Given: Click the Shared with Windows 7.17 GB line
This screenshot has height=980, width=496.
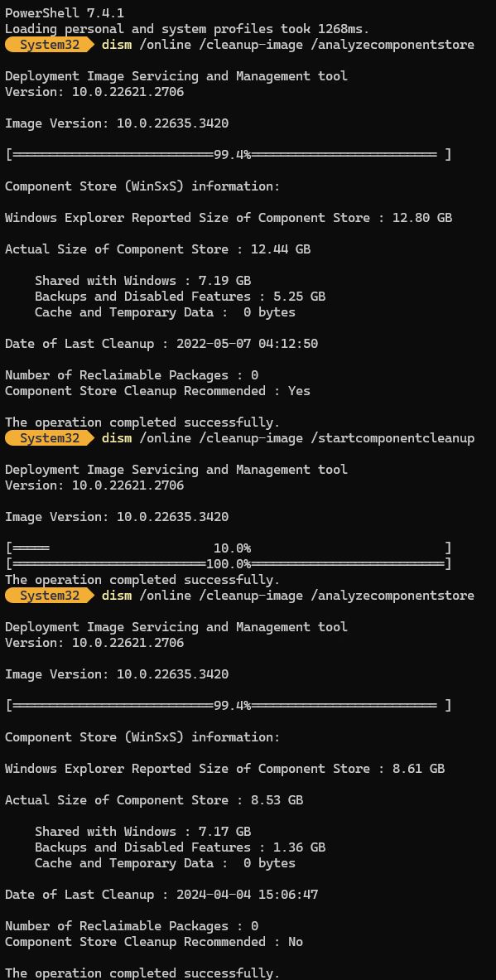Looking at the screenshot, I should [x=143, y=831].
